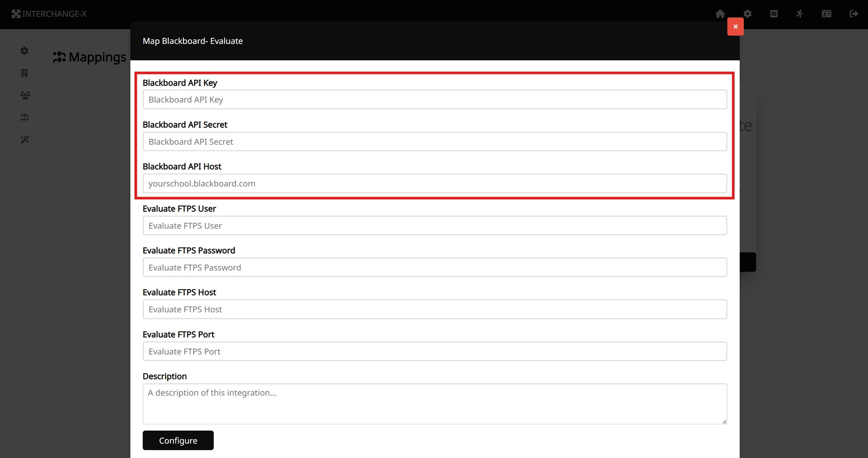
Task: Open the ID card profile icon
Action: click(x=826, y=14)
